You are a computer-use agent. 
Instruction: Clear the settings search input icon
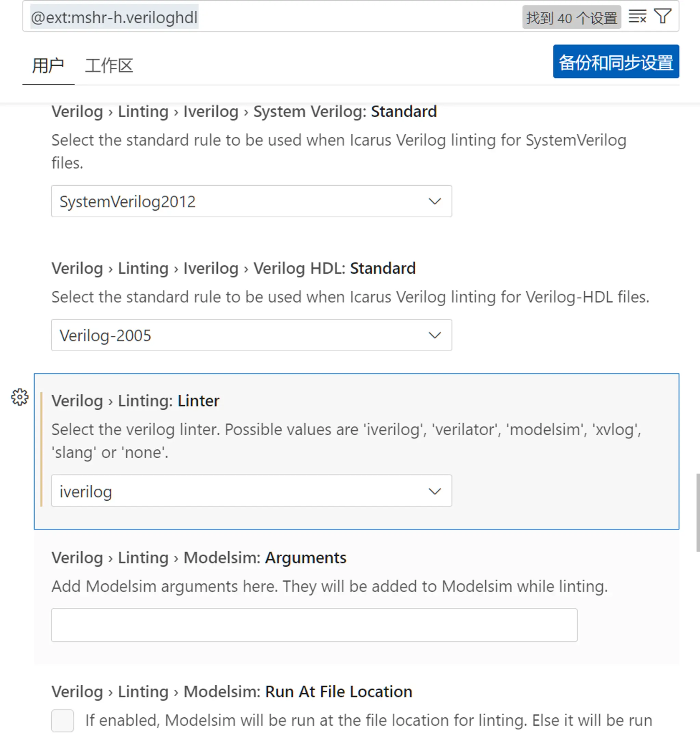pyautogui.click(x=637, y=16)
